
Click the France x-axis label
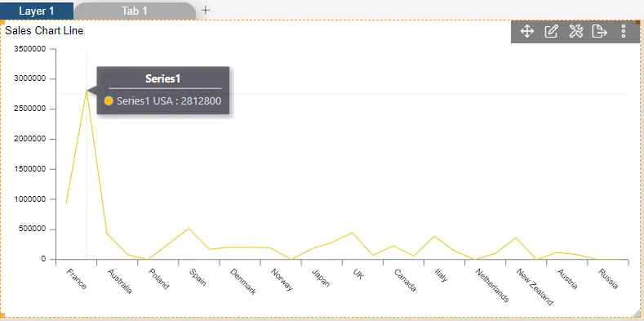coord(77,279)
